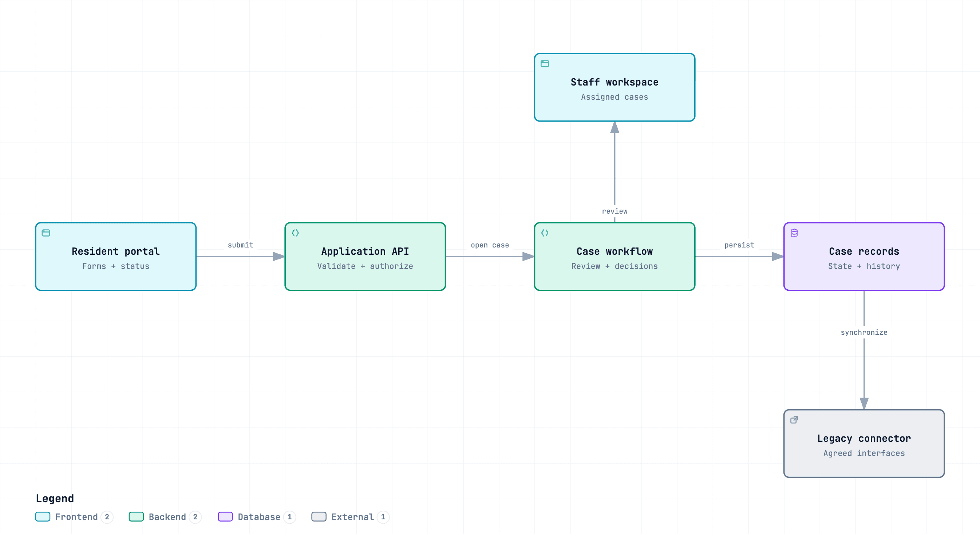Select the Application API node

click(365, 257)
